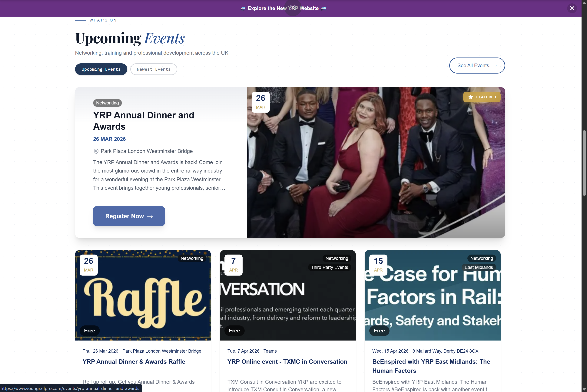Click the 26 MAR badge on Raffle card

(x=88, y=265)
